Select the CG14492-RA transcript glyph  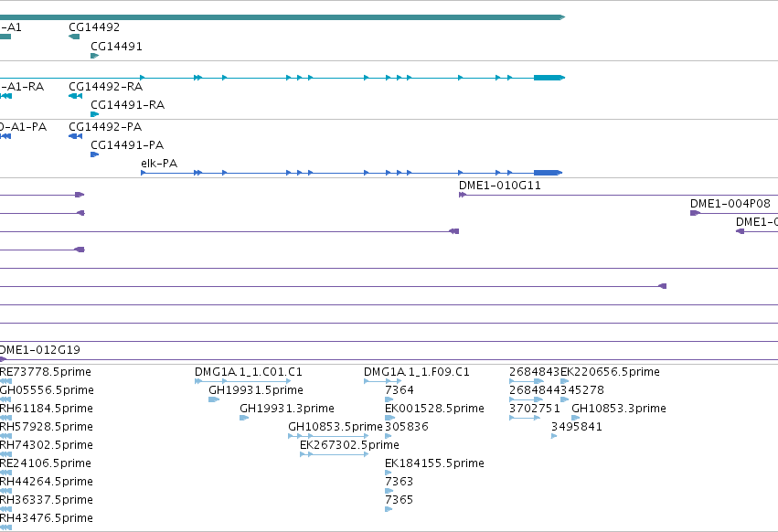pos(75,96)
